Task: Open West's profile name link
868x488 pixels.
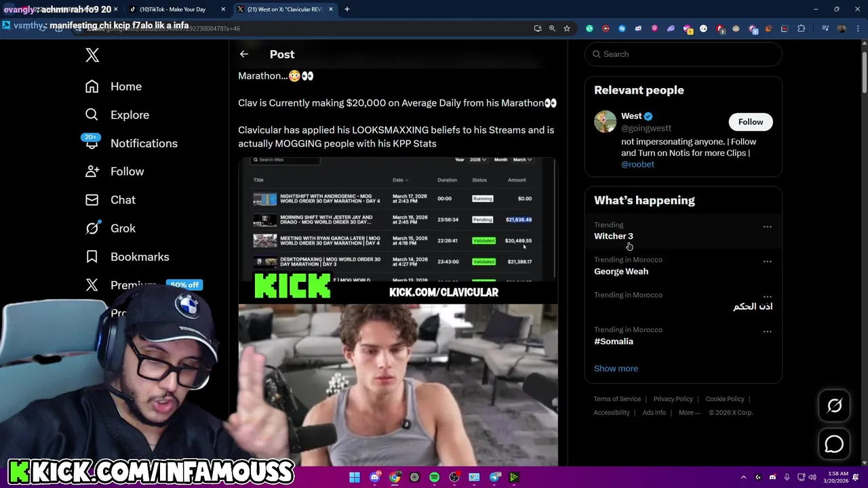Action: (x=631, y=116)
